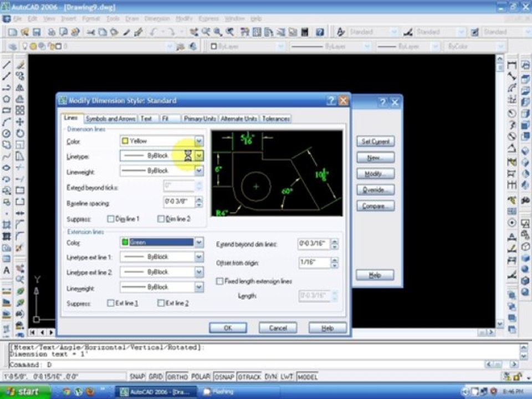The image size is (532, 399).
Task: Click the green swatch in extension Color field
Action: [125, 242]
